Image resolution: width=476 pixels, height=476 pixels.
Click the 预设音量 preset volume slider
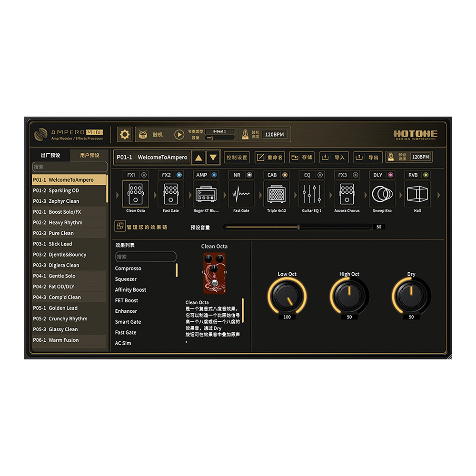(x=297, y=227)
